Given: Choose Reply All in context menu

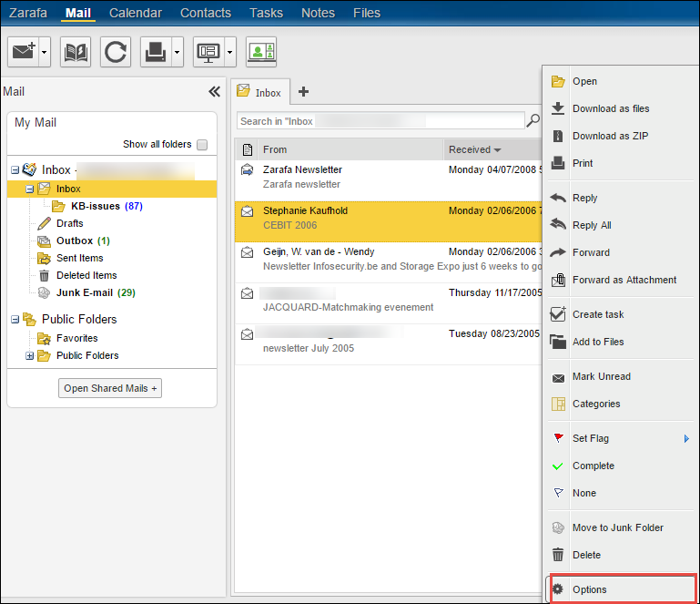Looking at the screenshot, I should click(621, 225).
